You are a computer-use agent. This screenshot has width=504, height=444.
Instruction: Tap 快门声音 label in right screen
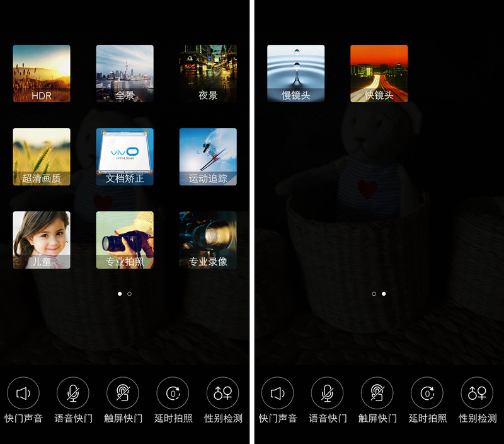[278, 418]
